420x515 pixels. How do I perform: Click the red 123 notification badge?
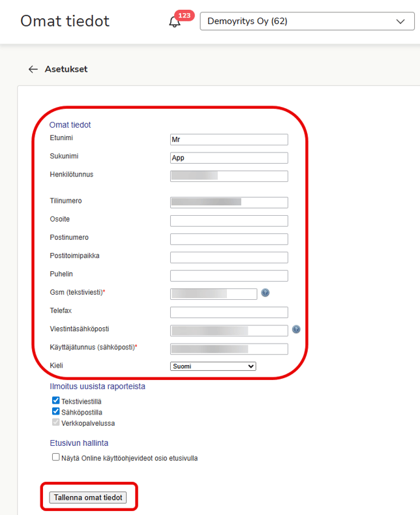coord(185,15)
